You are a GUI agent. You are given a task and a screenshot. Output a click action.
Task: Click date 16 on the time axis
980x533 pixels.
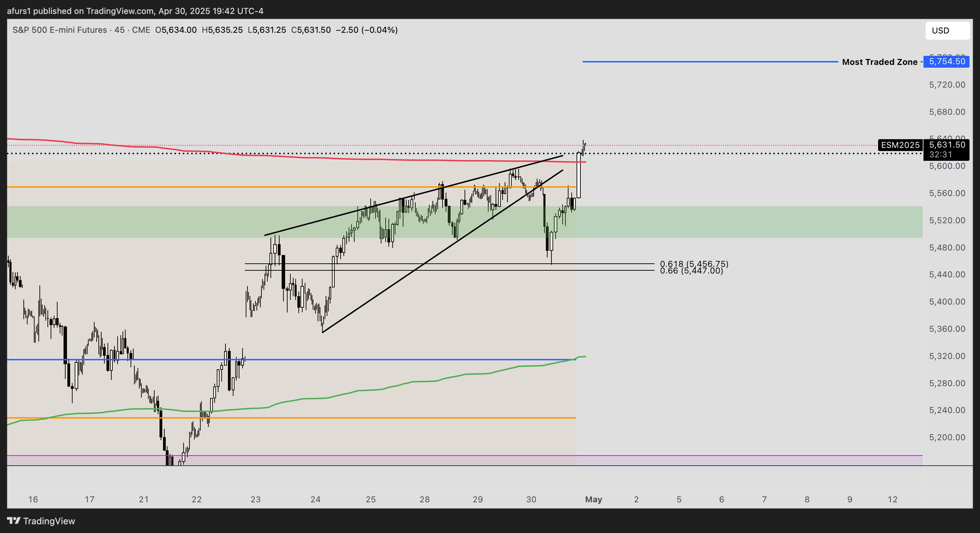point(33,500)
